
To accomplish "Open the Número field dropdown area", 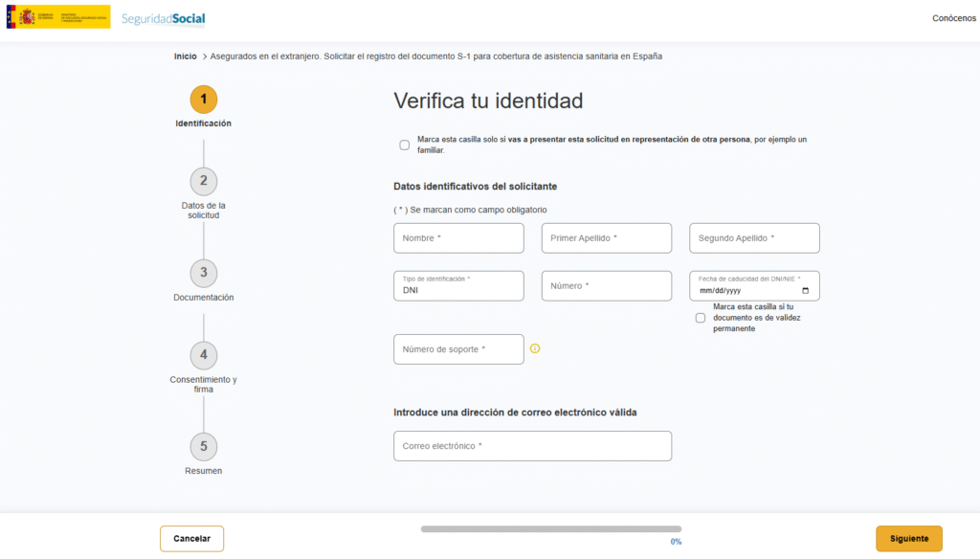I will tap(606, 285).
